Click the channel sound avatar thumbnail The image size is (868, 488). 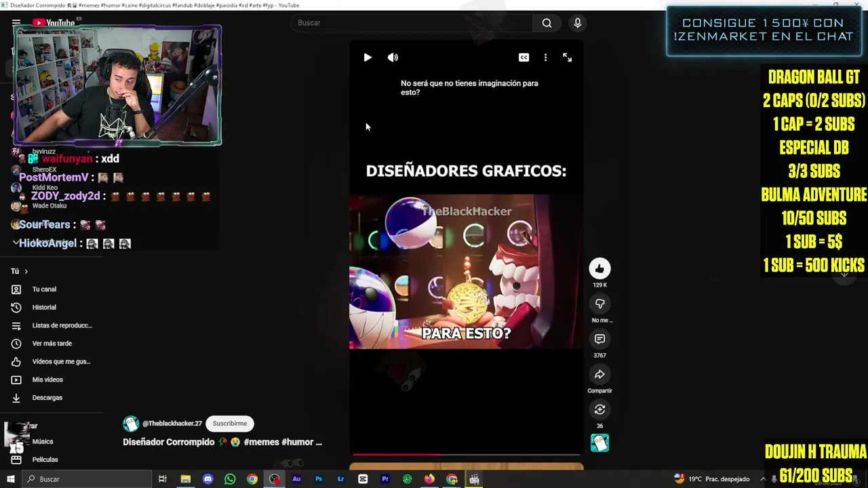(599, 443)
